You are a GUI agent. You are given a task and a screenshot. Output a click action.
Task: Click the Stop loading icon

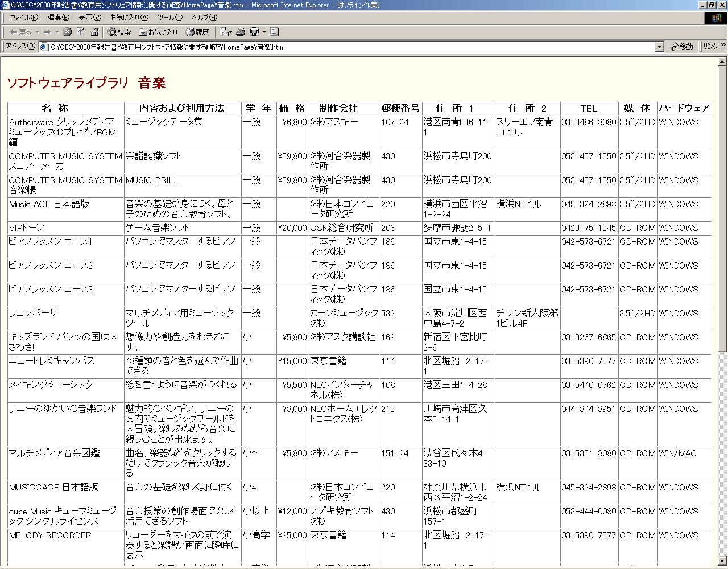(67, 32)
